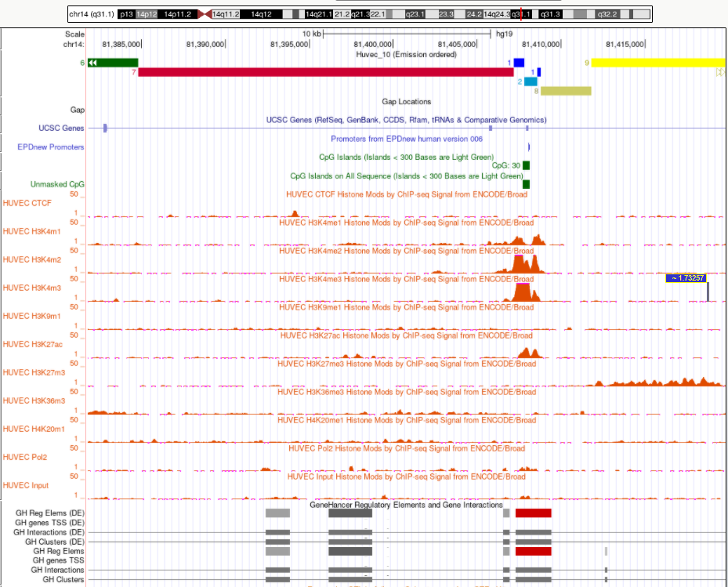The width and height of the screenshot is (728, 587).
Task: Click the cyan state 2 segment
Action: coord(531,82)
